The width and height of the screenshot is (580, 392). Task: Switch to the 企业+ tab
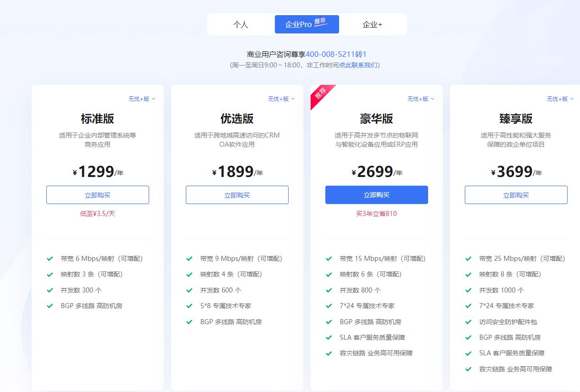pos(373,24)
